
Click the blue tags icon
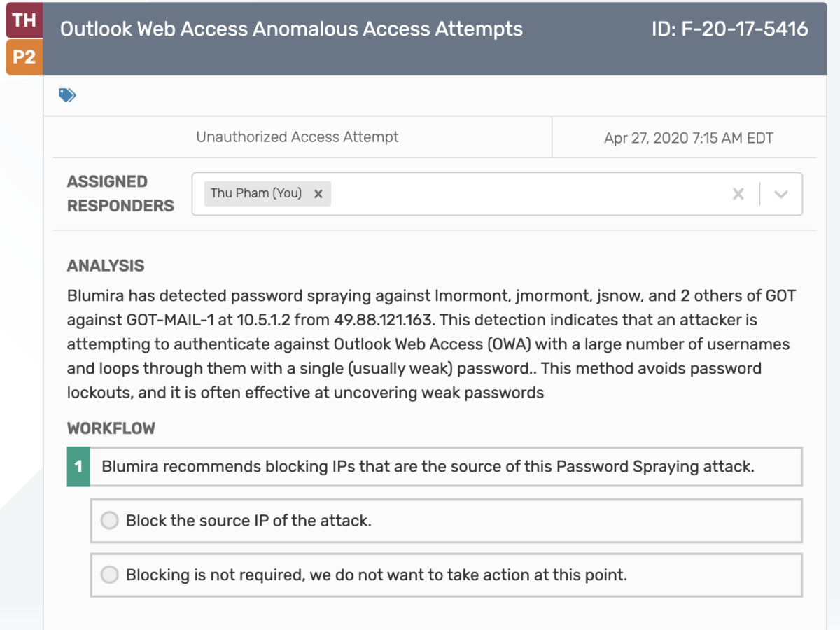pos(67,95)
